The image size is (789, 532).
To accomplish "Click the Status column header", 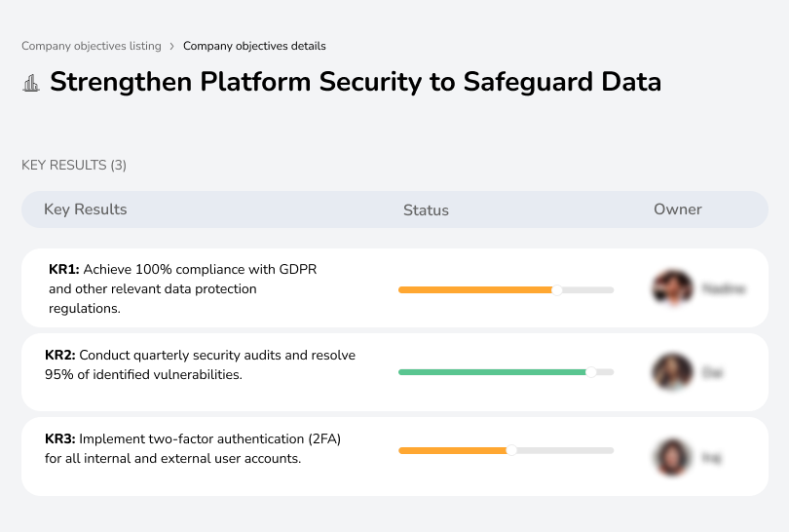I will [x=426, y=209].
